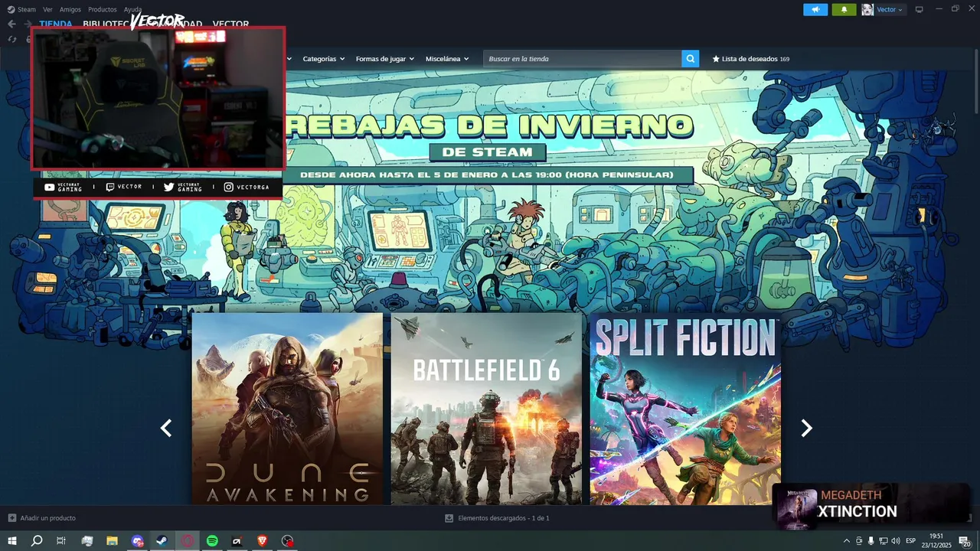The image size is (980, 551).
Task: Open the Task View taskbar icon
Action: pyautogui.click(x=61, y=541)
